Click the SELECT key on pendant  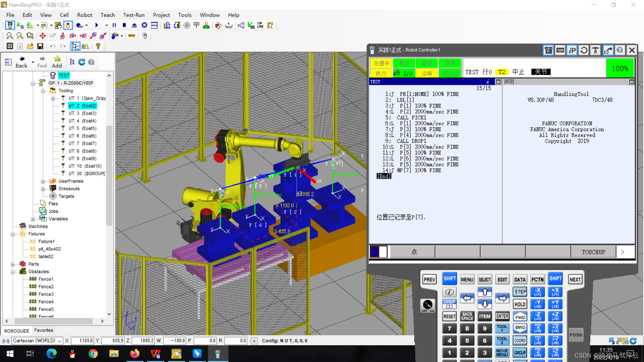[x=485, y=280]
